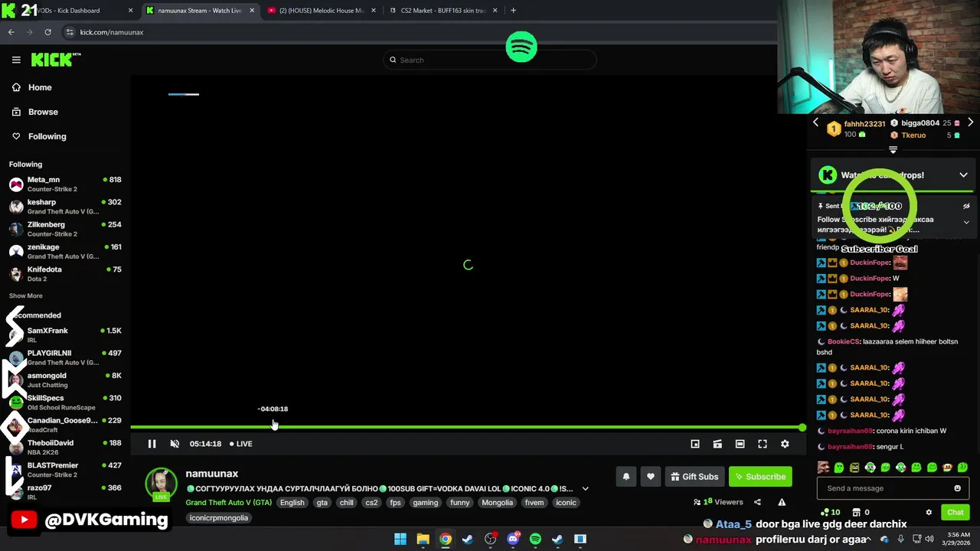Open the Meta_mn channel
This screenshot has width=980, height=551.
click(x=65, y=184)
